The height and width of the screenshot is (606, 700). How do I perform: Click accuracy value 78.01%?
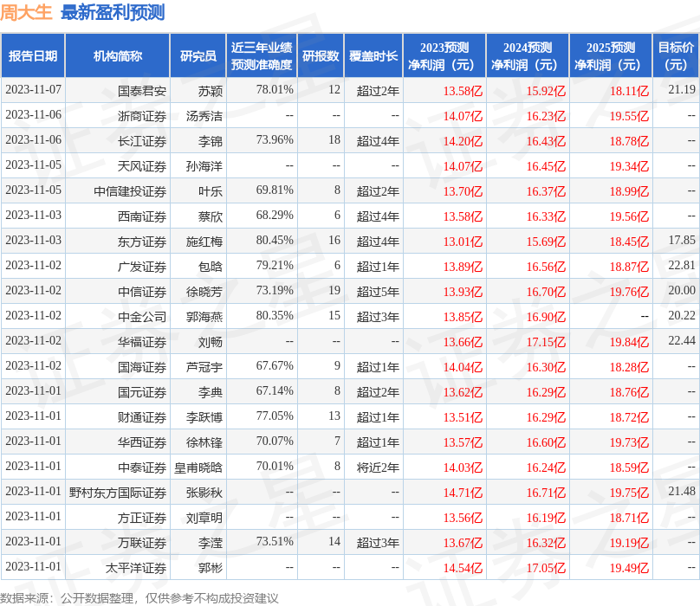(275, 90)
